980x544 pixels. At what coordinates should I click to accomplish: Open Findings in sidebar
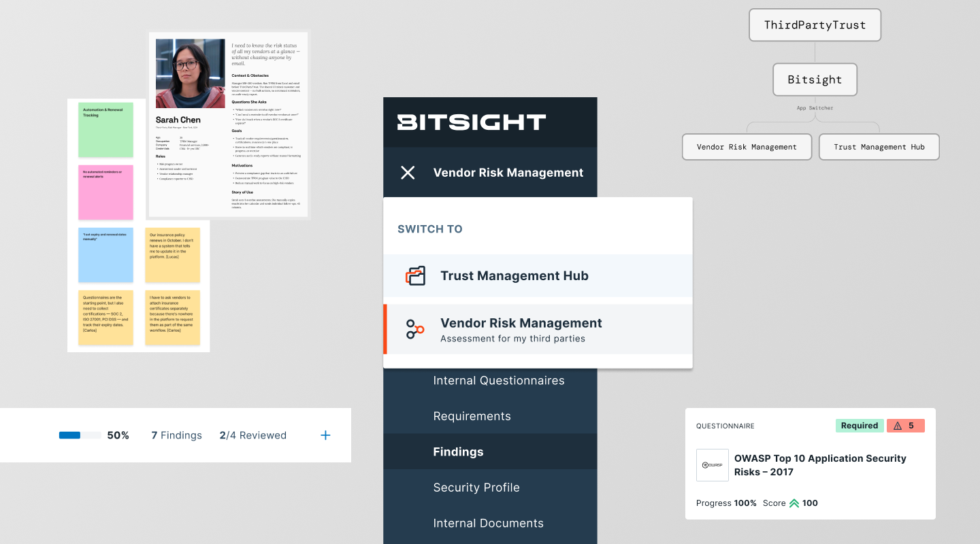[459, 452]
